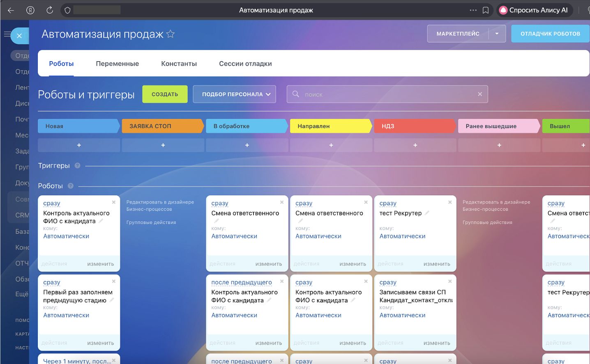Screen dimensions: 590x364
Task: Select the pink Ранее вышедшие stage header
Action: tap(499, 126)
